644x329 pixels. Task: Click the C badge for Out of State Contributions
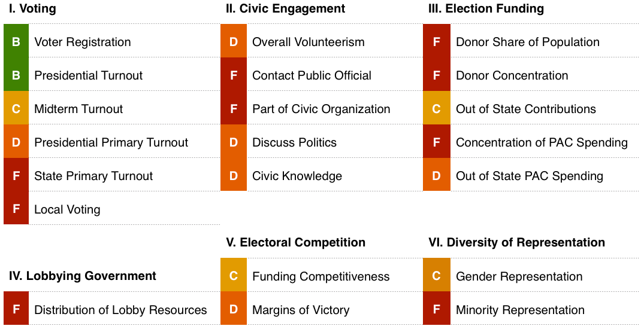pyautogui.click(x=436, y=109)
